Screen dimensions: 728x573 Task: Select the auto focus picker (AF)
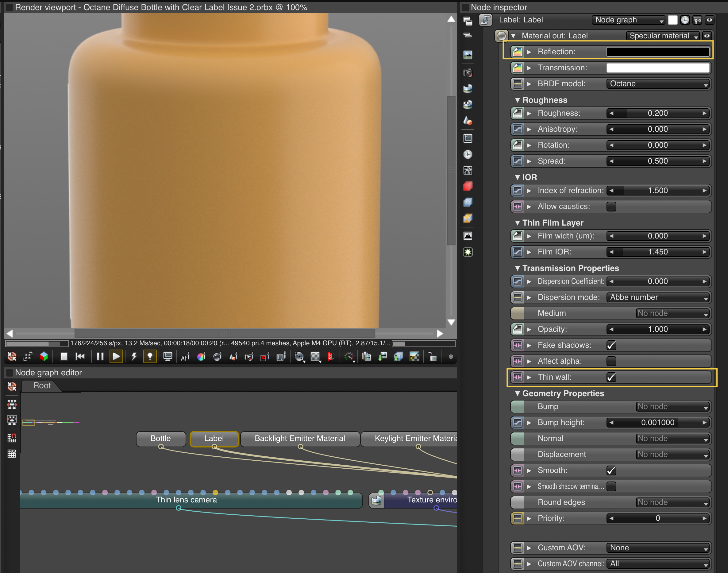(185, 357)
